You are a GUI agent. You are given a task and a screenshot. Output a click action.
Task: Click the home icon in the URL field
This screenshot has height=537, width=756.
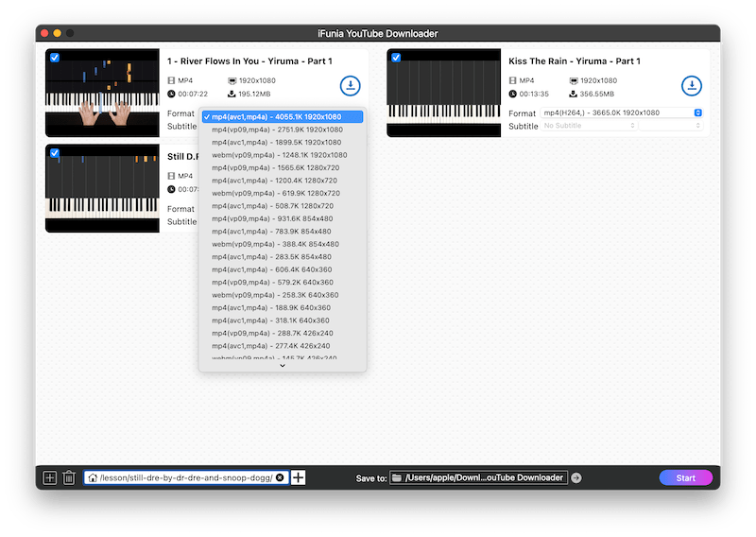pos(93,477)
